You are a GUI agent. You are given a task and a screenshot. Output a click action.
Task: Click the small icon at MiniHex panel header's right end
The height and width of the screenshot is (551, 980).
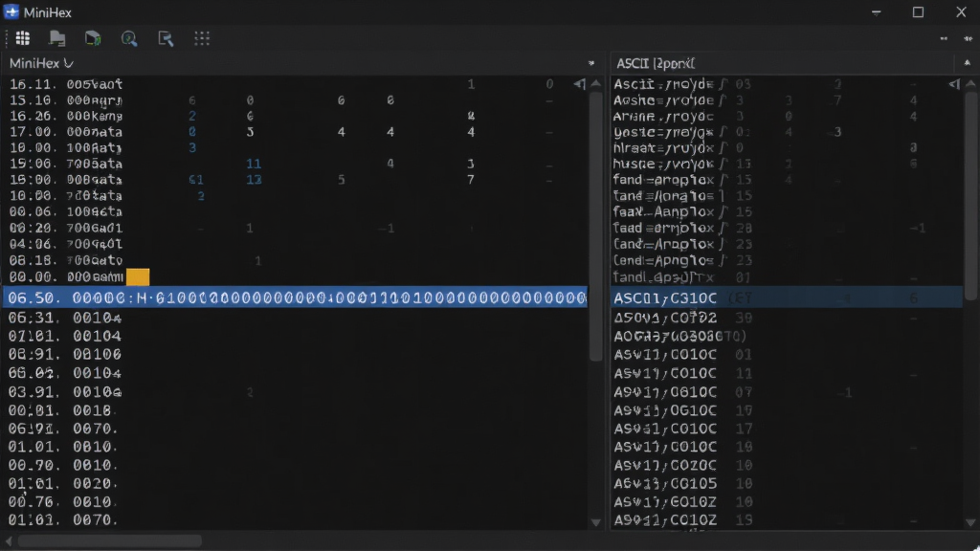591,63
